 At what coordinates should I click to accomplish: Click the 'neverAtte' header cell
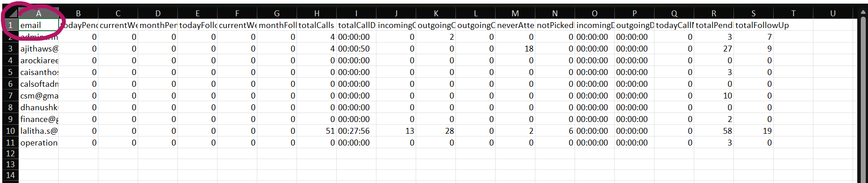point(515,25)
